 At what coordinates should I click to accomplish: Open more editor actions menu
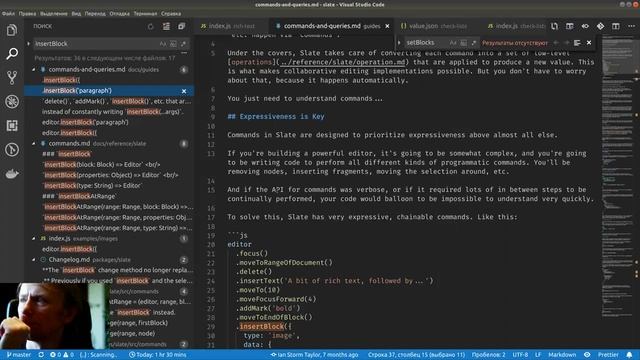click(631, 26)
